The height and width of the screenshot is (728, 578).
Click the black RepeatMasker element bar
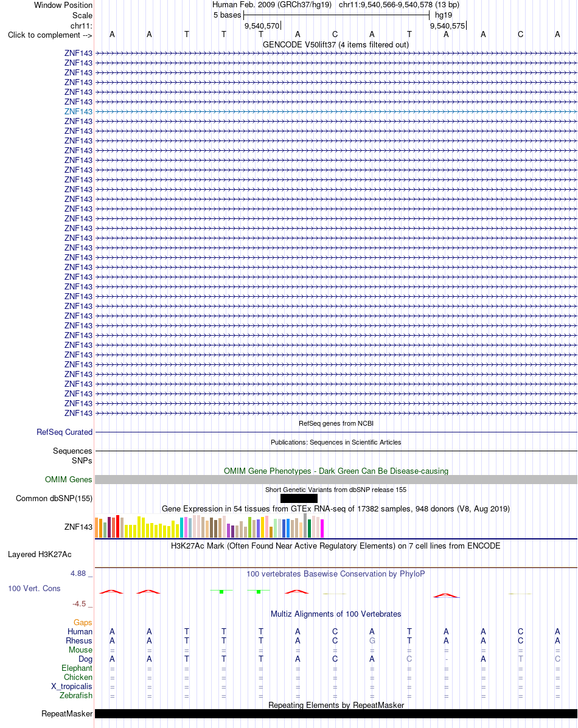point(336,713)
